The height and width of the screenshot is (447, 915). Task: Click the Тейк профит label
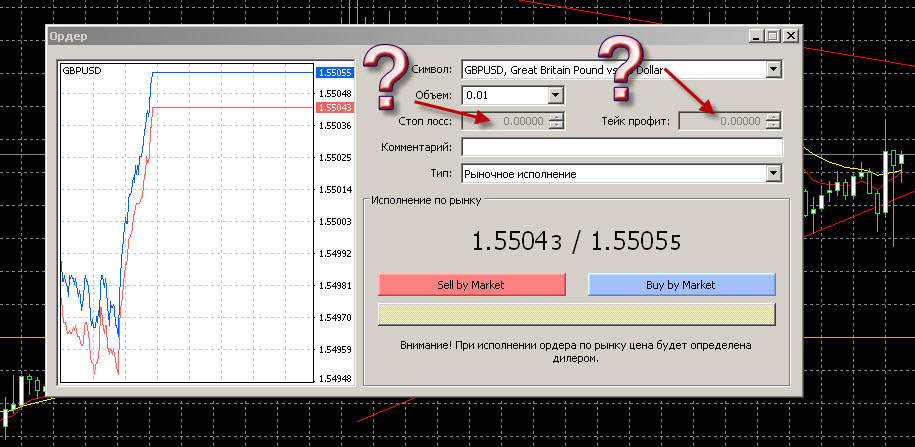636,121
